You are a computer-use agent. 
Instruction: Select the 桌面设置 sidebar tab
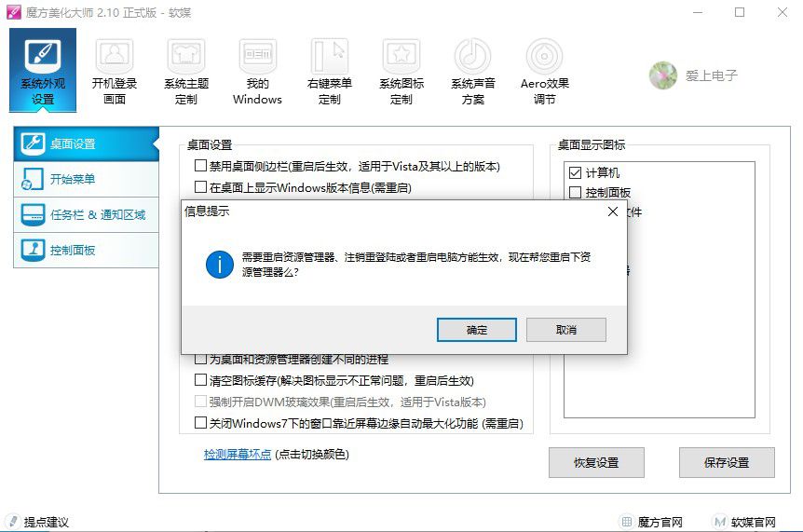[86, 143]
